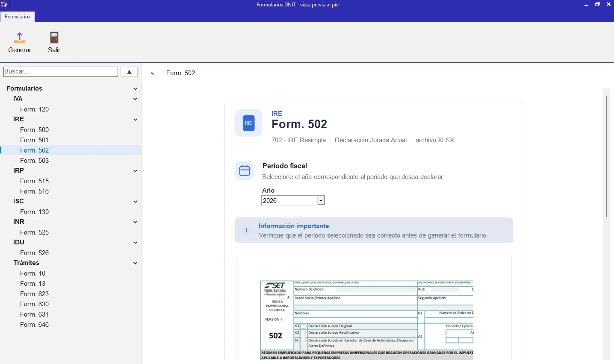This screenshot has width=614, height=364.
Task: Collapse the IRP group chevron
Action: pos(135,171)
